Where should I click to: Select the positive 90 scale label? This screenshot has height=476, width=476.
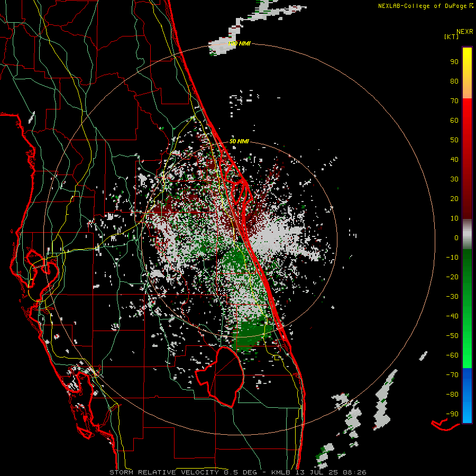454,62
